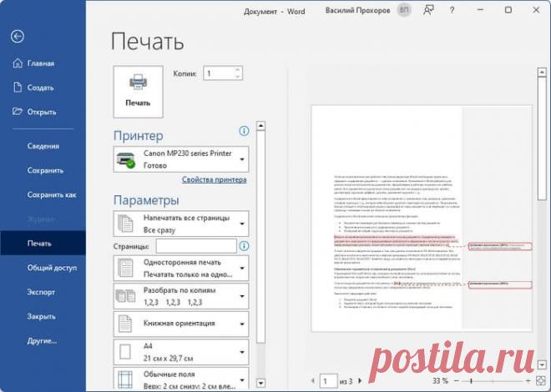This screenshot has height=392, width=551.
Task: Open the feedback icon in the title bar
Action: [430, 11]
